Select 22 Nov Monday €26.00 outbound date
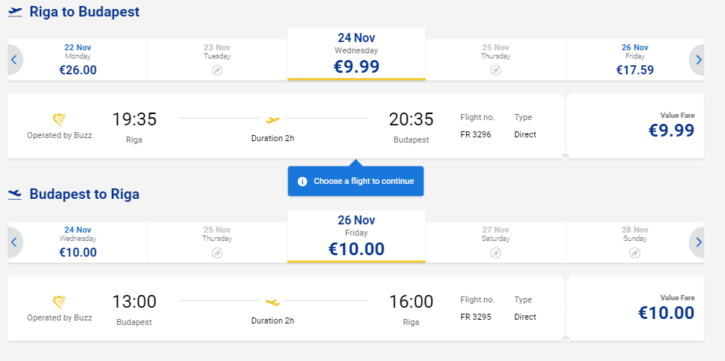 point(77,60)
